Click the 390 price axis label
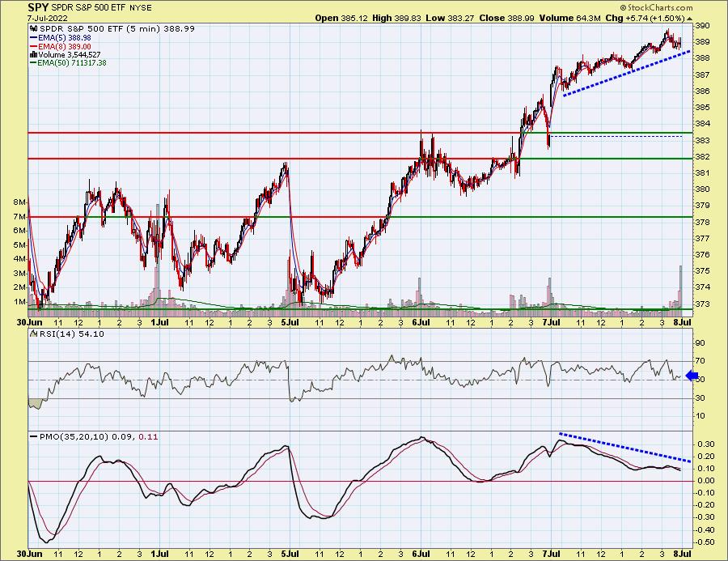 pos(702,26)
